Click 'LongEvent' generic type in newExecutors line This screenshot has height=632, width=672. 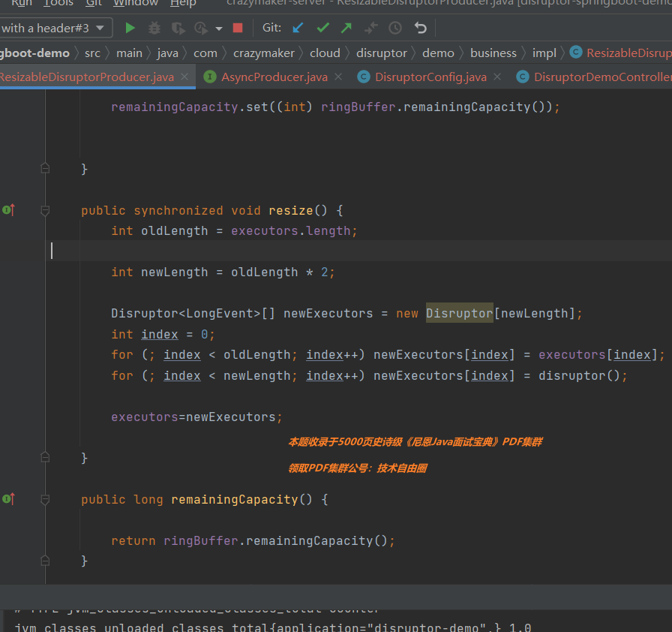(220, 314)
